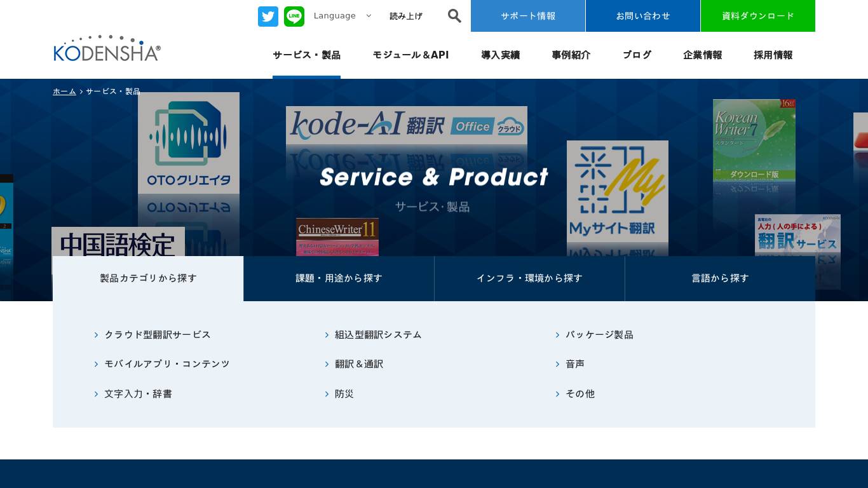Open 企業情報 menu item
Viewport: 868px width, 488px height.
(703, 55)
